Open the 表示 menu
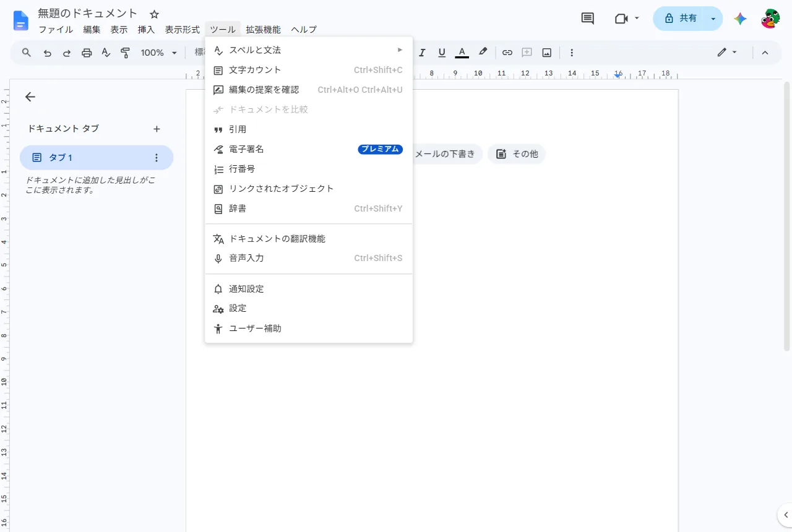 tap(119, 30)
